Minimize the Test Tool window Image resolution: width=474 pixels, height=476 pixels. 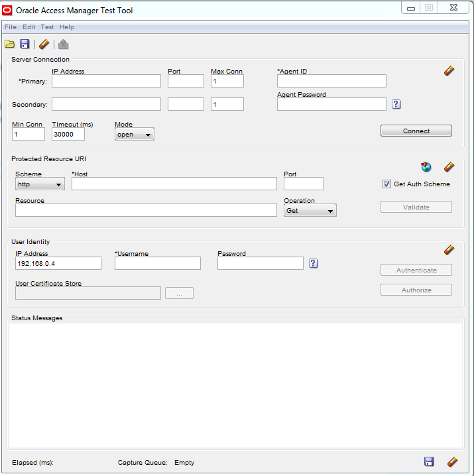click(411, 8)
